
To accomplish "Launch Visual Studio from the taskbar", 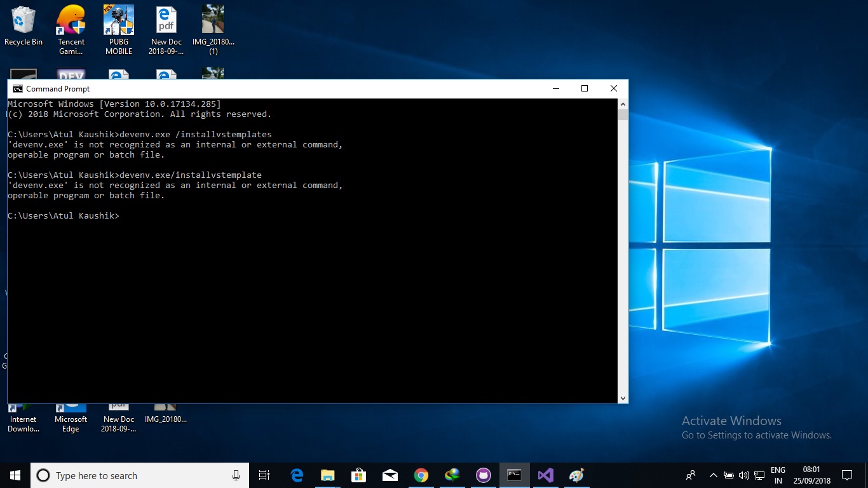I will [545, 475].
